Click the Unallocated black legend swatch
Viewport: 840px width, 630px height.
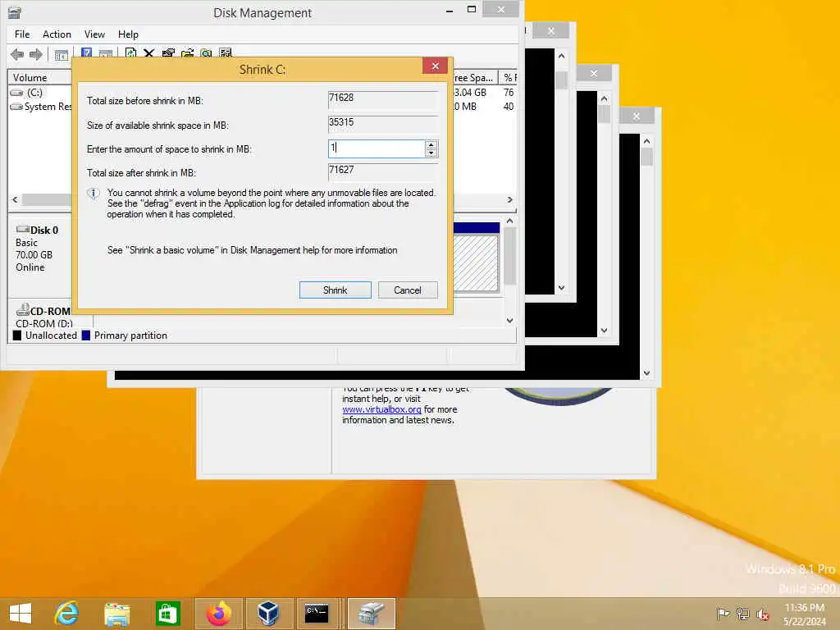coord(17,336)
